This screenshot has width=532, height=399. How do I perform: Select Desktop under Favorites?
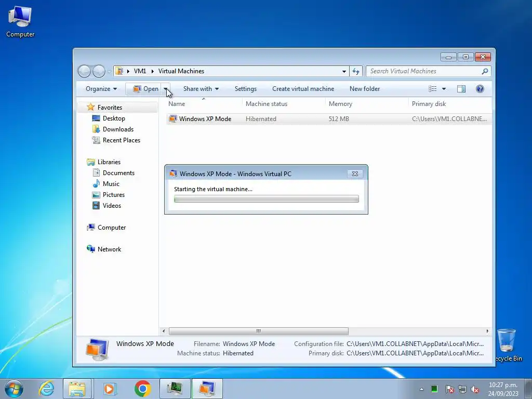[x=114, y=118]
